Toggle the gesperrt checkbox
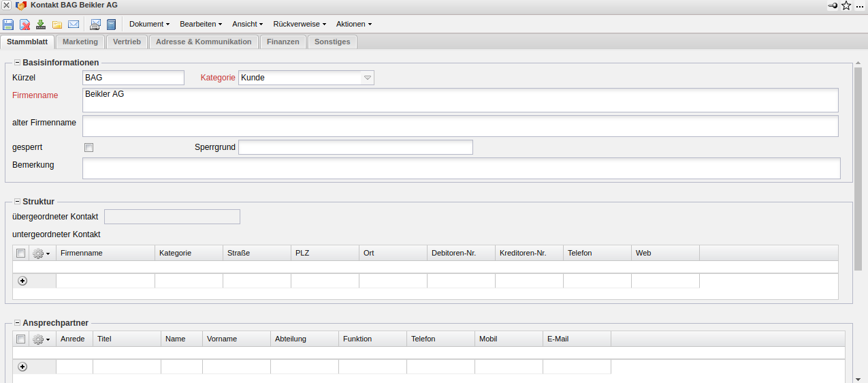Screen dimensions: 868x383 89,147
